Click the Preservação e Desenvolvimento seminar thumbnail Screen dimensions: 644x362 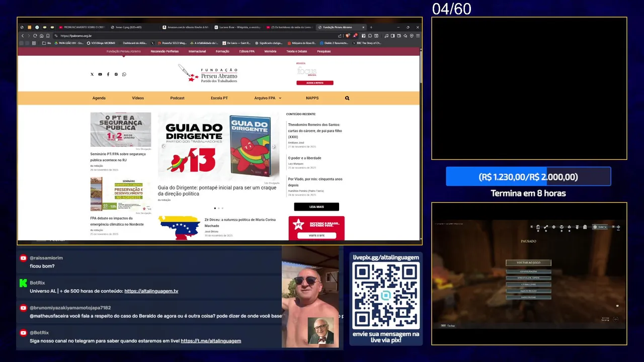tap(121, 194)
